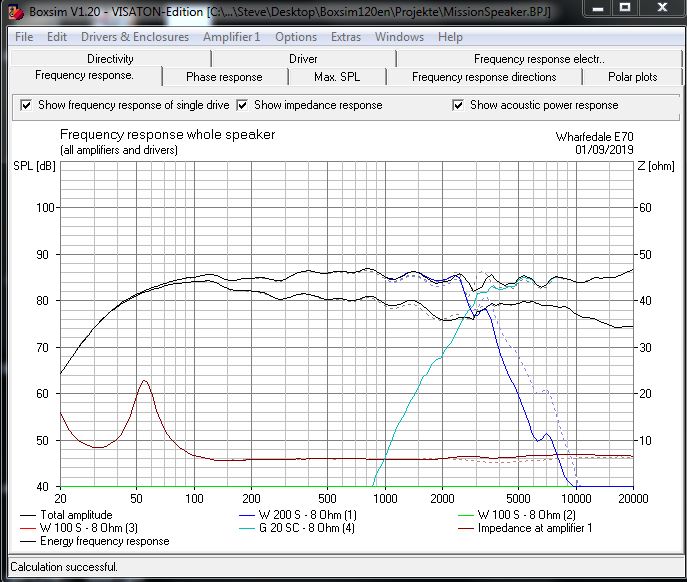
Task: Click the 'Wharfedale E70' project label
Action: click(595, 137)
